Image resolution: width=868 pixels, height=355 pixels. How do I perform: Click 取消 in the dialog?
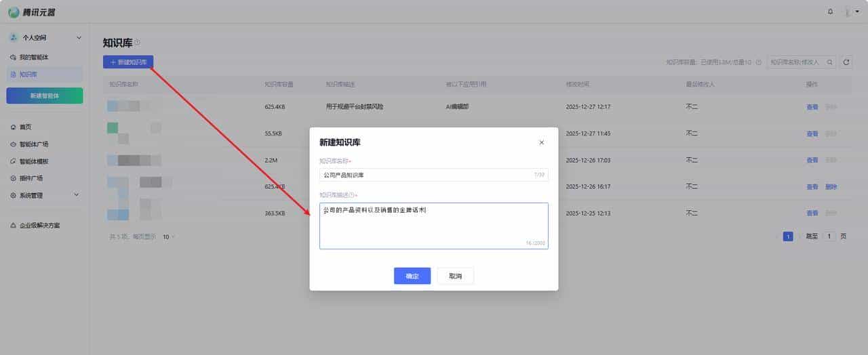pyautogui.click(x=455, y=276)
